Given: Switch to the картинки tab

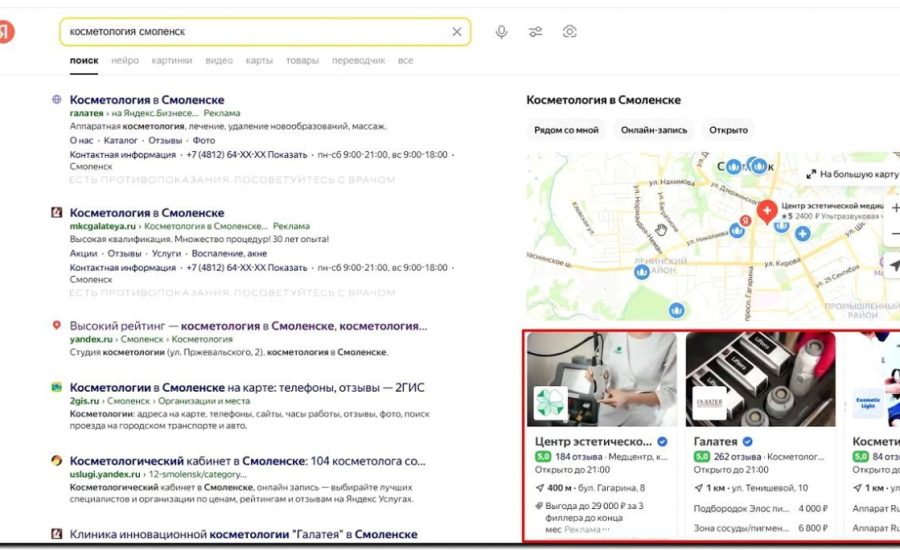Looking at the screenshot, I should coord(172,60).
